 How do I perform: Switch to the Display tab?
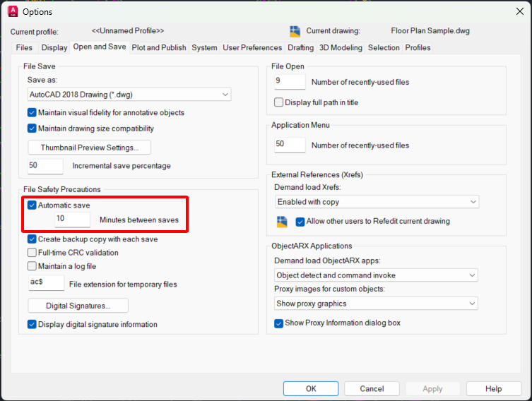tap(54, 48)
